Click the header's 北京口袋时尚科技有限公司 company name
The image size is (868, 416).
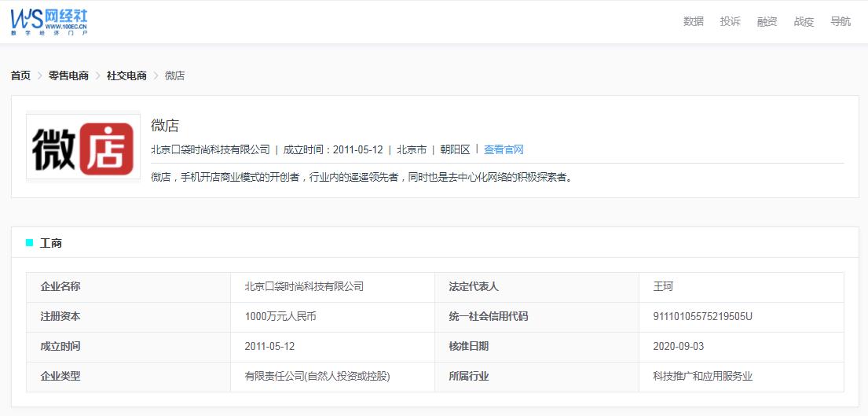pos(211,149)
